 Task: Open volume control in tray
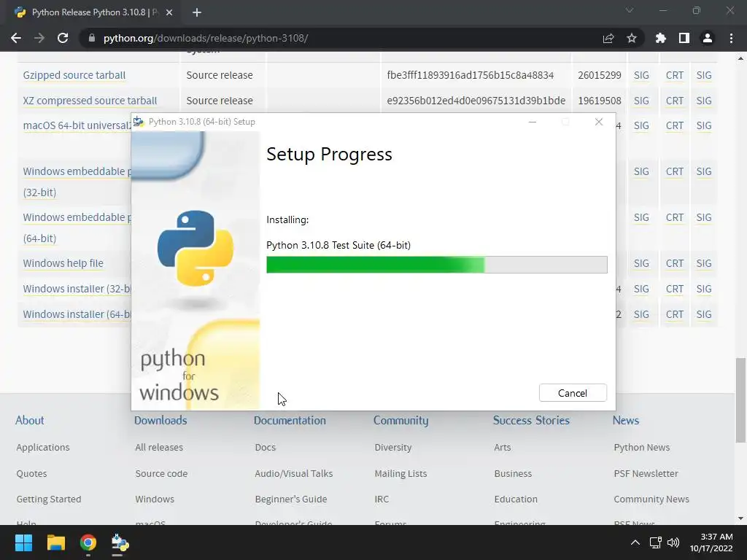point(673,542)
